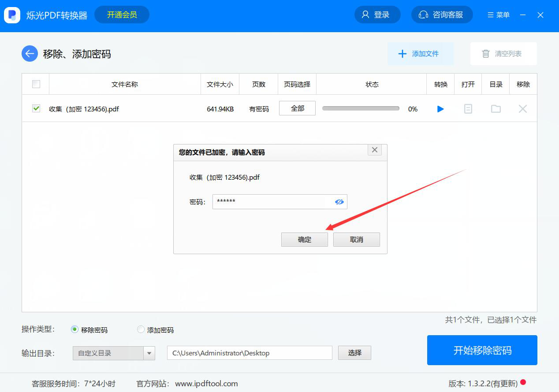Open official site www.ipdftool.com link

pyautogui.click(x=206, y=384)
